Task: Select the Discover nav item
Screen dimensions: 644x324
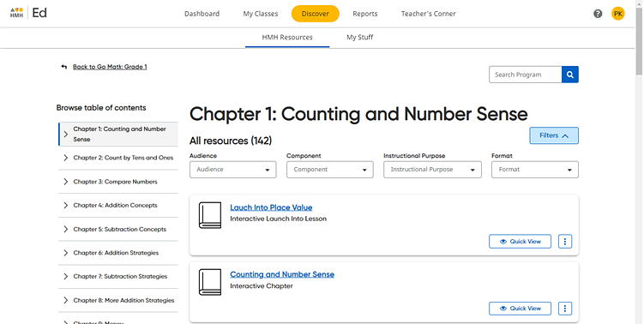Action: [315, 14]
